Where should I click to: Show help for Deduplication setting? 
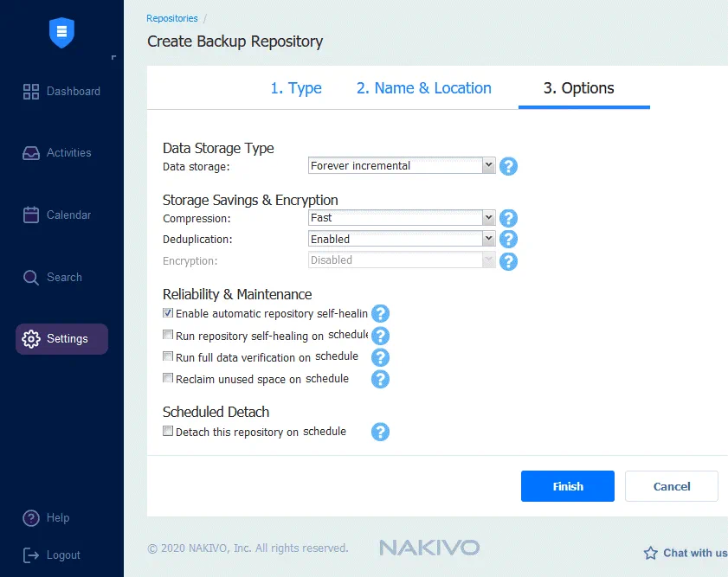pyautogui.click(x=509, y=240)
